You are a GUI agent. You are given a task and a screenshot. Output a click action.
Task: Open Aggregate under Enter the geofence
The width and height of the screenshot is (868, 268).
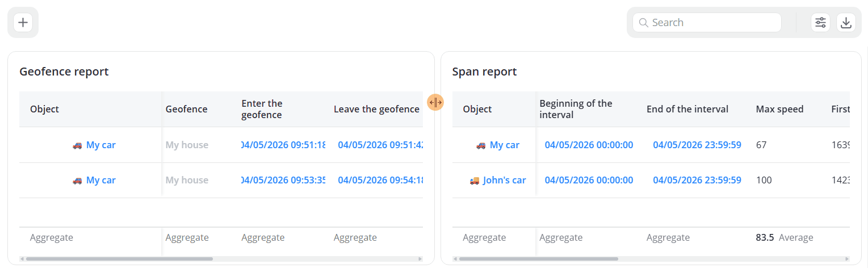pos(263,237)
